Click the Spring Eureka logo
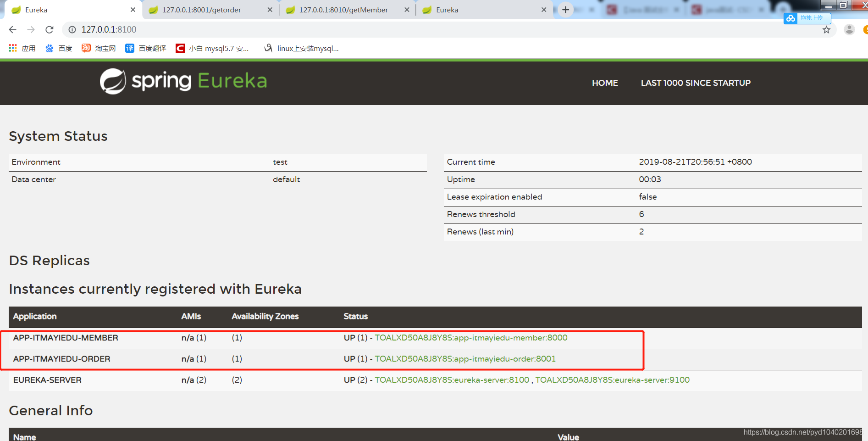Screen dimensions: 868x441 pyautogui.click(x=183, y=81)
